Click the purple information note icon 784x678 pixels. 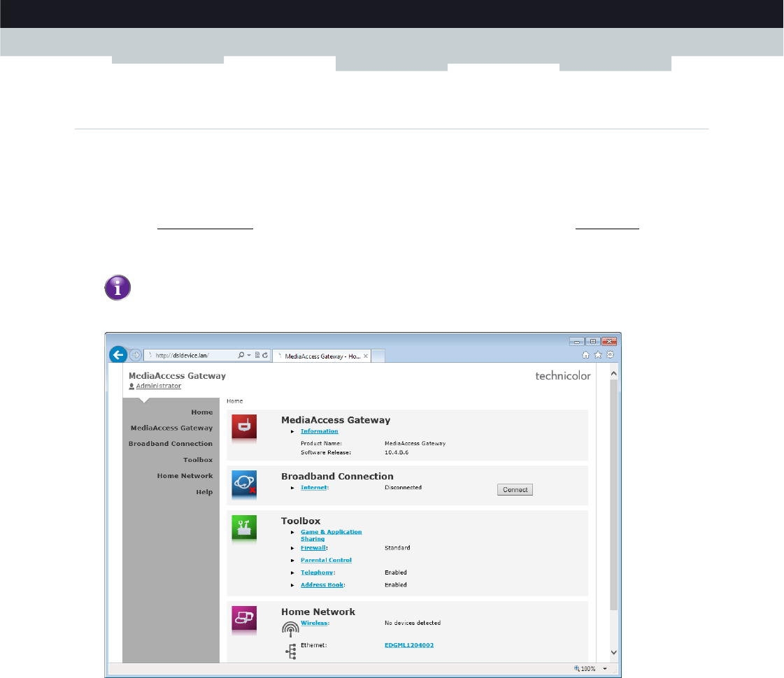(x=117, y=288)
